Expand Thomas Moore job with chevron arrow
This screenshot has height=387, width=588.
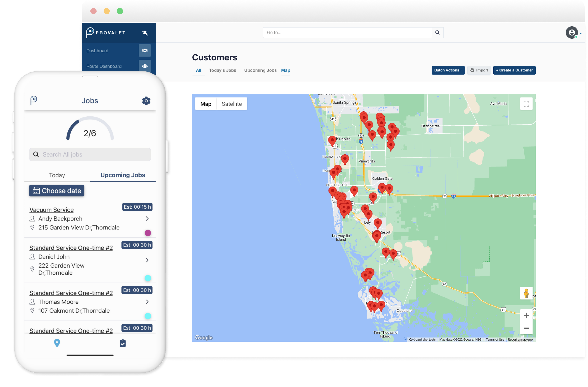(147, 302)
